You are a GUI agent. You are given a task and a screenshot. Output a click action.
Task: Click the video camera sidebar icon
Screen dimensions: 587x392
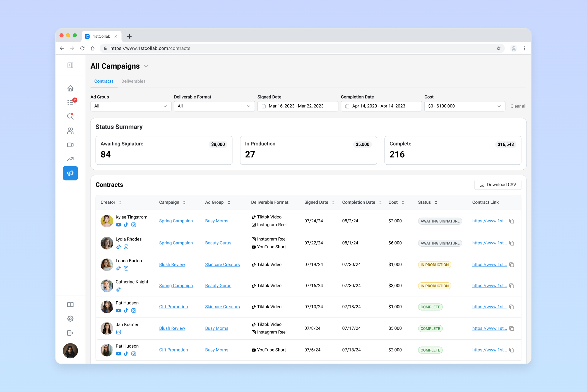click(x=70, y=145)
